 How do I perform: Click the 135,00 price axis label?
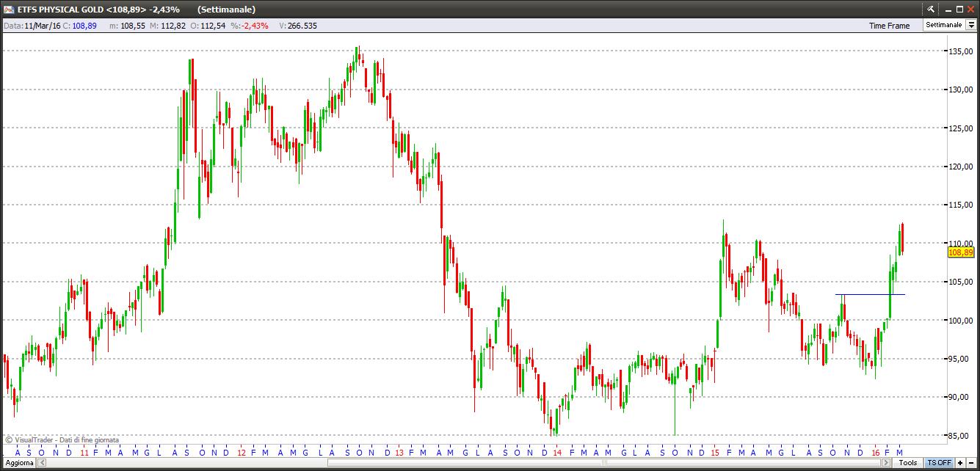pos(961,51)
